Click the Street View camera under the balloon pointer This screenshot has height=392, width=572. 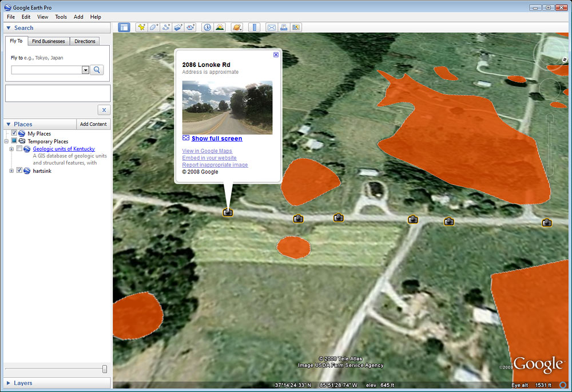[x=228, y=212]
